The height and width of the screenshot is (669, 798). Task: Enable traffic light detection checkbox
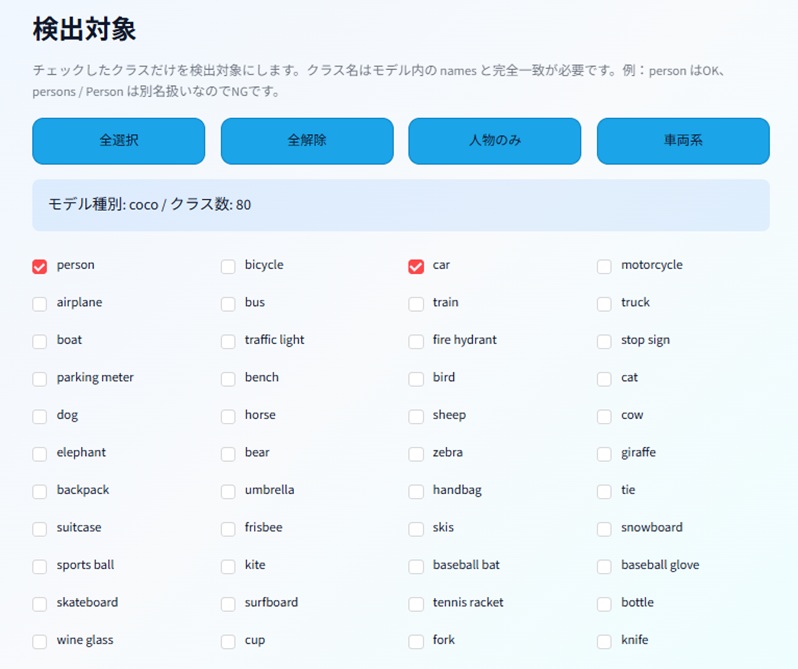coord(228,341)
